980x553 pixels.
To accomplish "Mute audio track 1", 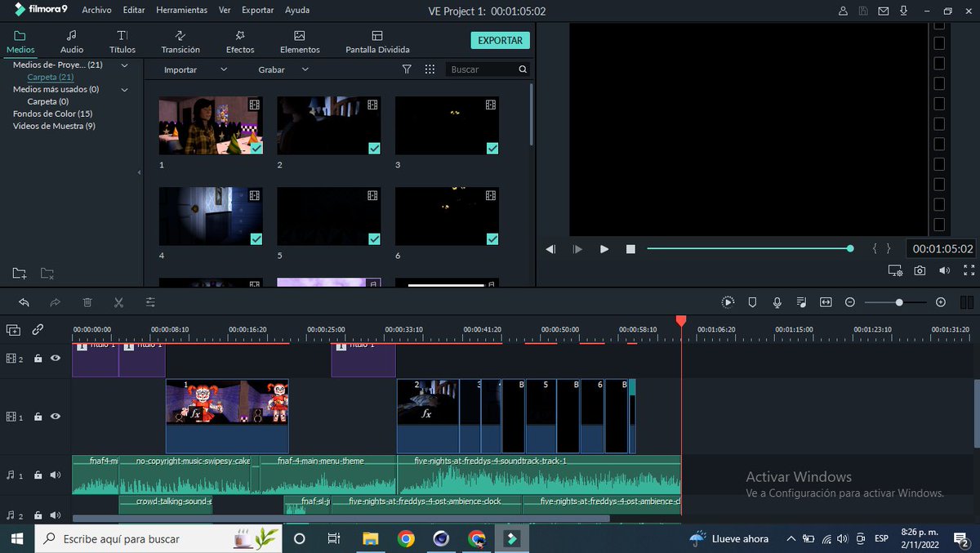I will 56,475.
